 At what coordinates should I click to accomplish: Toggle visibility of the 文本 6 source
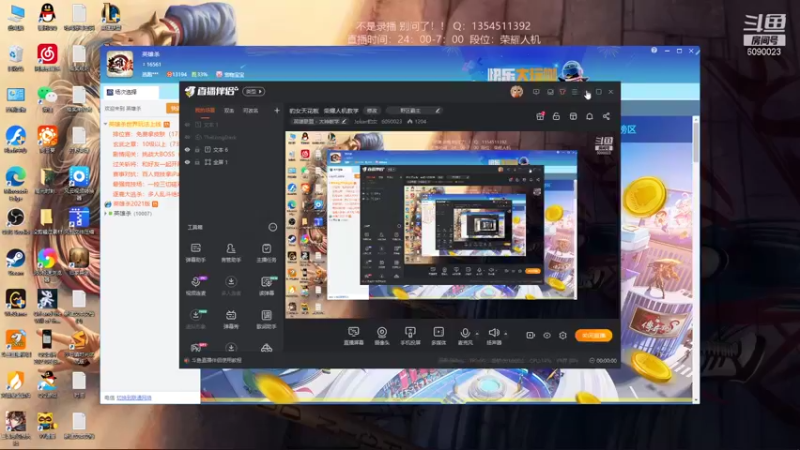tap(187, 149)
